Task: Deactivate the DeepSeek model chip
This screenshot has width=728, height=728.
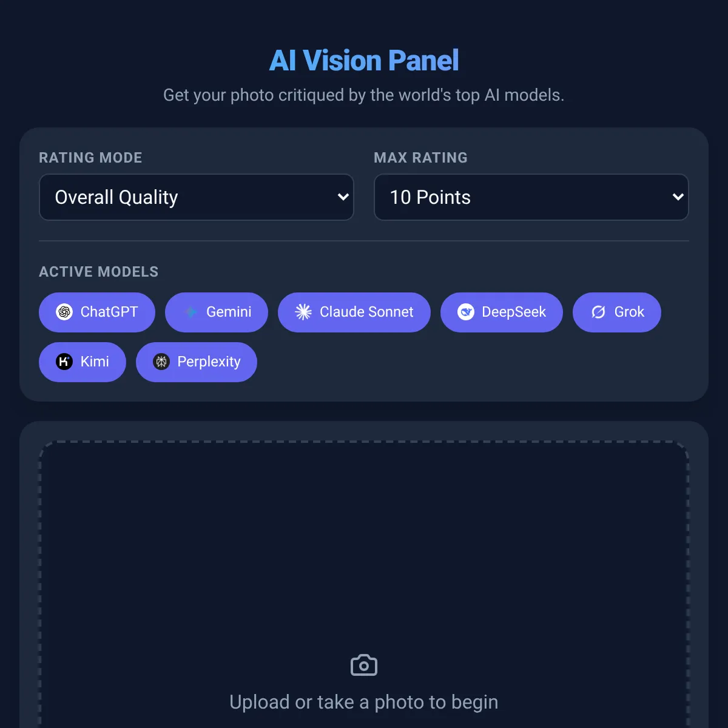Action: pyautogui.click(x=502, y=312)
